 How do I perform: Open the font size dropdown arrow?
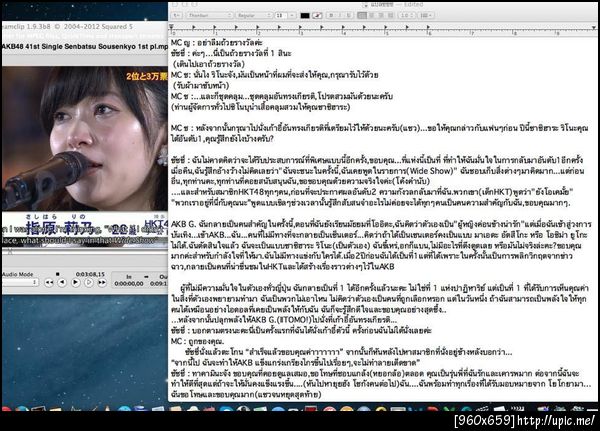coord(292,16)
